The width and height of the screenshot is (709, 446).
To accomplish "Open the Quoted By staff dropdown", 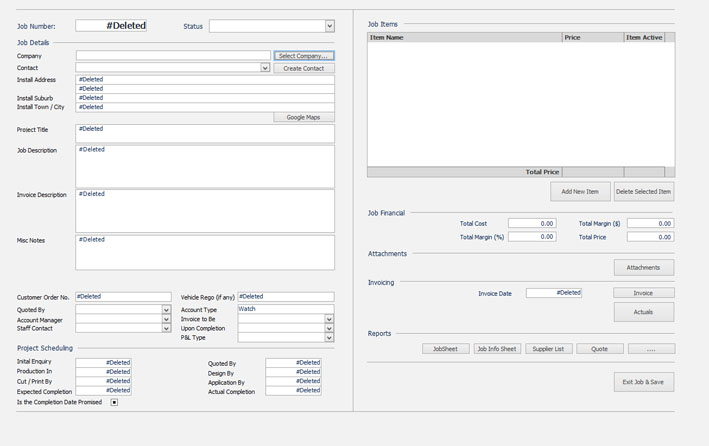I will pyautogui.click(x=166, y=310).
